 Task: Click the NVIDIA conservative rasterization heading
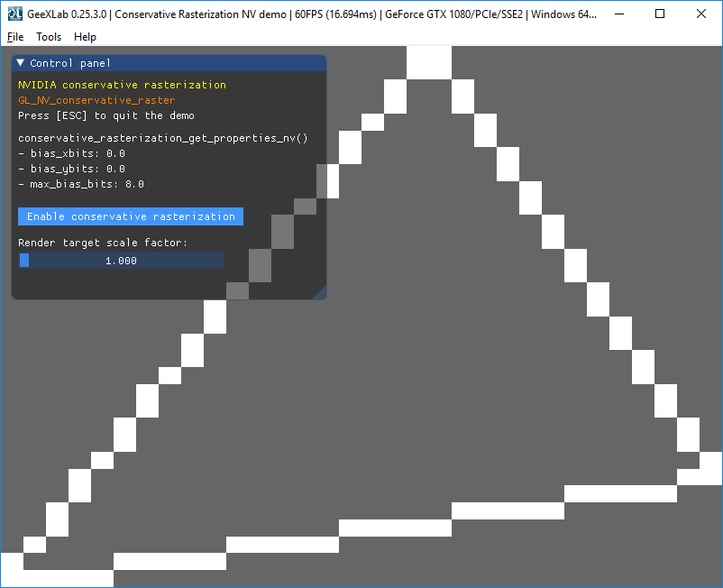click(x=123, y=85)
